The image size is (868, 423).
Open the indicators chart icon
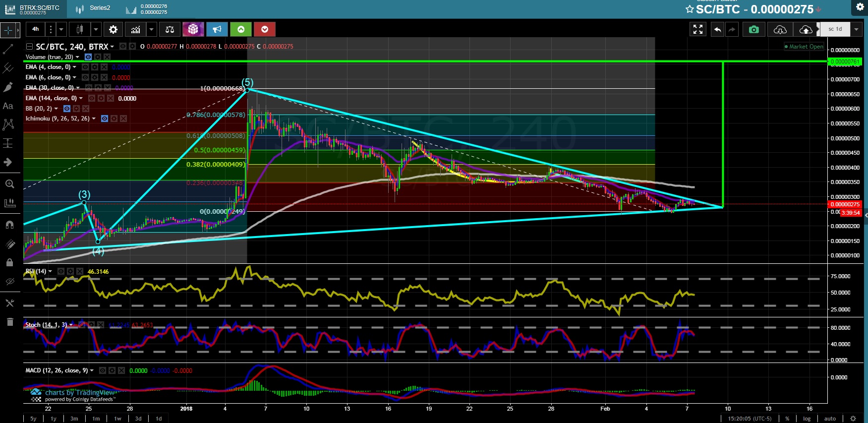click(135, 29)
